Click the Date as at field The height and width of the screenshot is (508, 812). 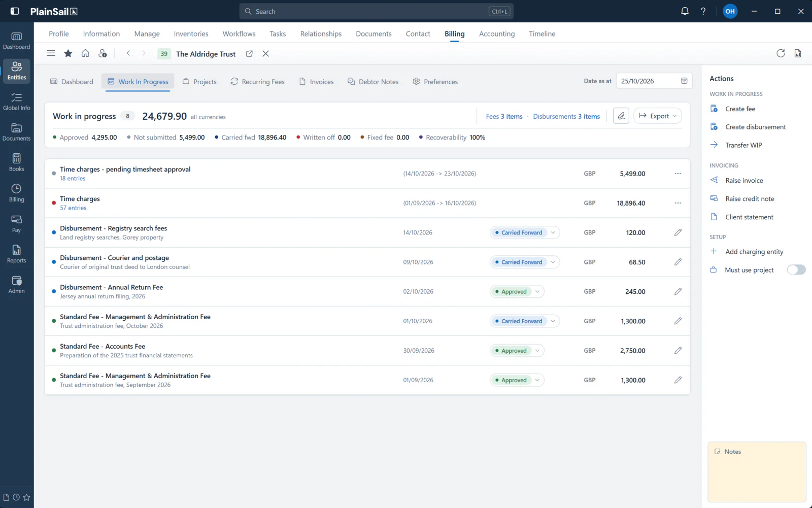(654, 81)
